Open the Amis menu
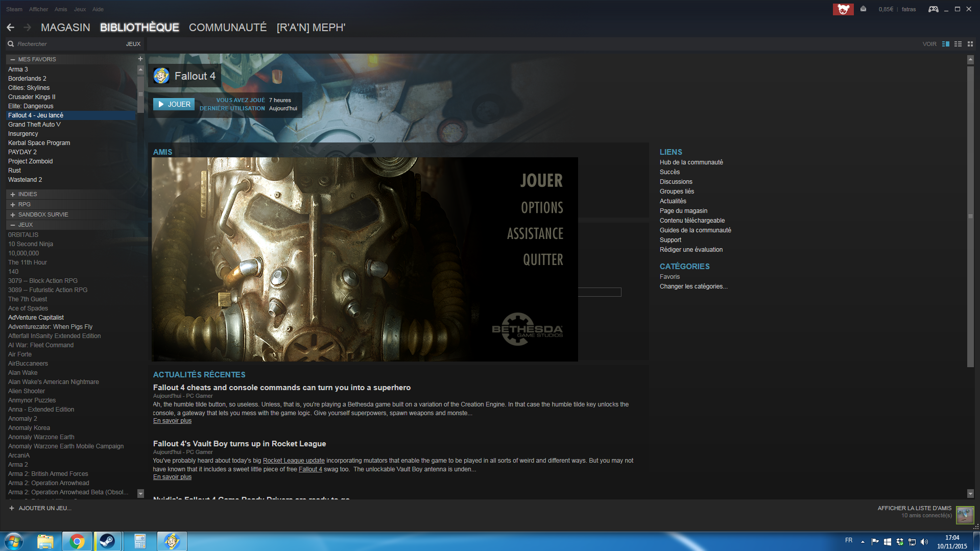This screenshot has width=980, height=551. click(61, 9)
